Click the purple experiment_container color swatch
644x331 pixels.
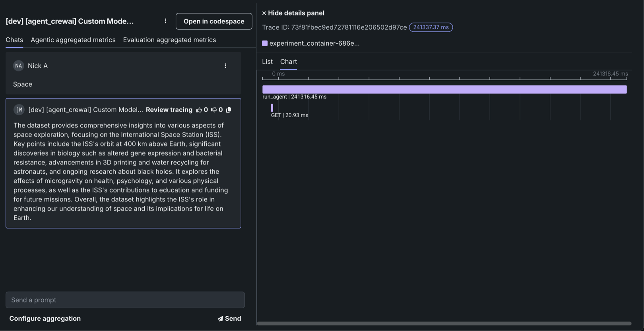tap(265, 43)
